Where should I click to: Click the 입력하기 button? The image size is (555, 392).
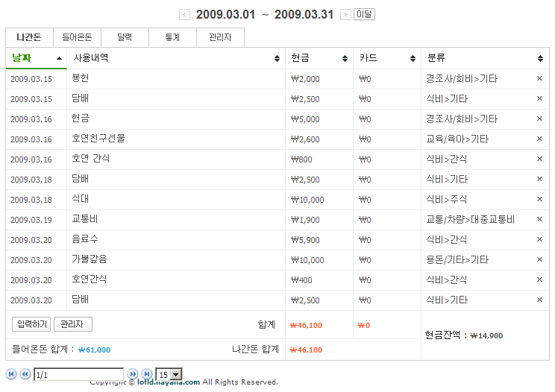[31, 324]
